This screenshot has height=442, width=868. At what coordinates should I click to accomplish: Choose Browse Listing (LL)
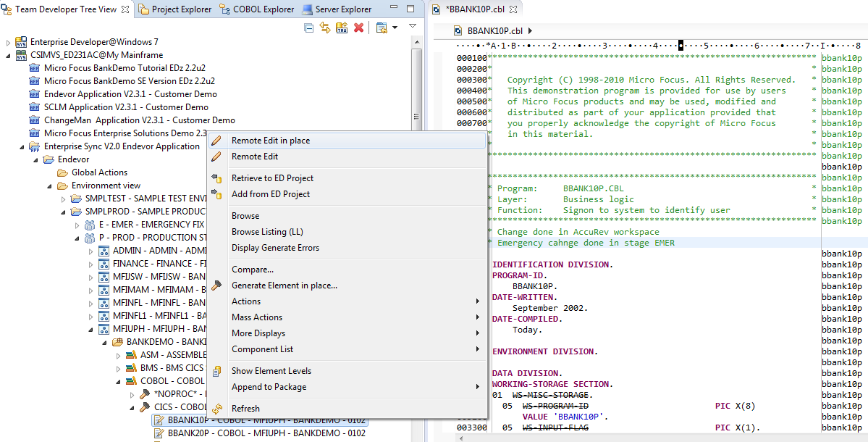pos(347,232)
